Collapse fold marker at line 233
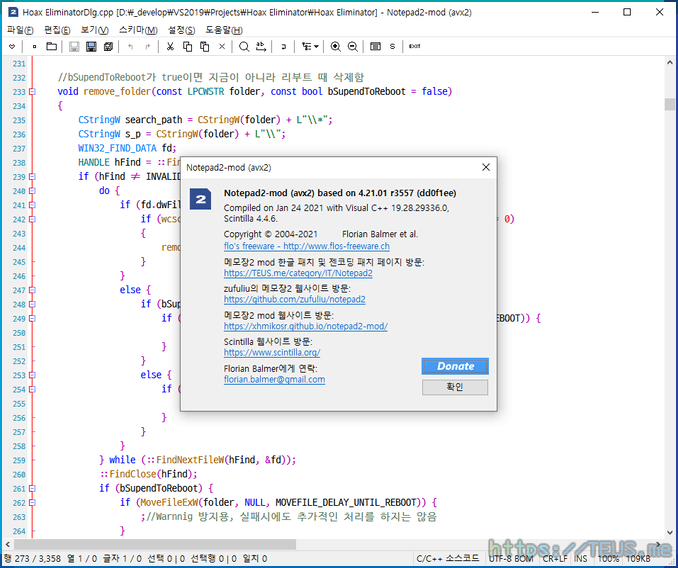 (x=32, y=92)
